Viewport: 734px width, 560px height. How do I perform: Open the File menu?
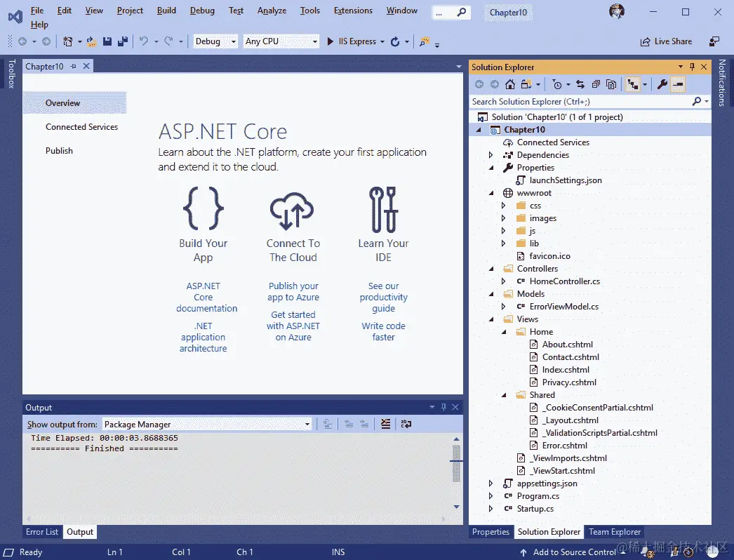click(x=37, y=11)
